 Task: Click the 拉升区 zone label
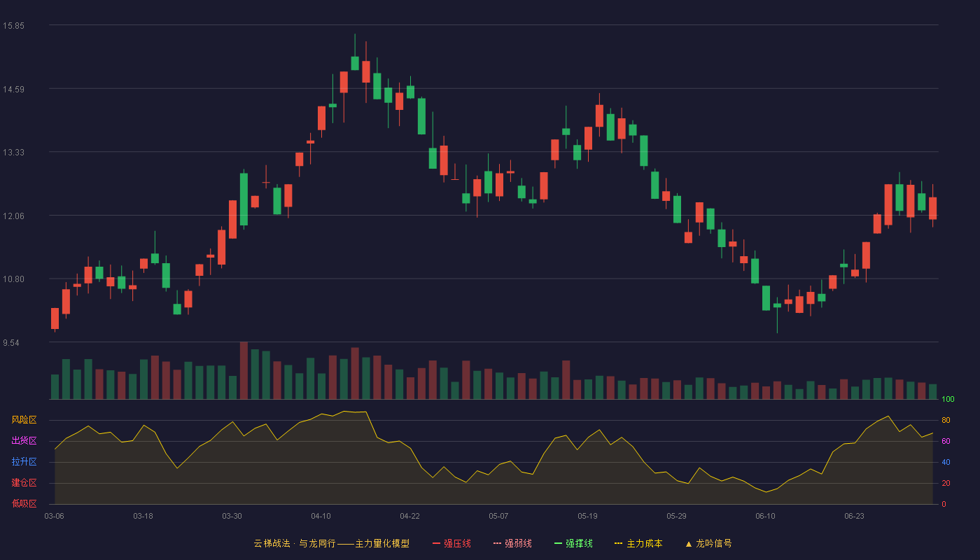coord(24,462)
